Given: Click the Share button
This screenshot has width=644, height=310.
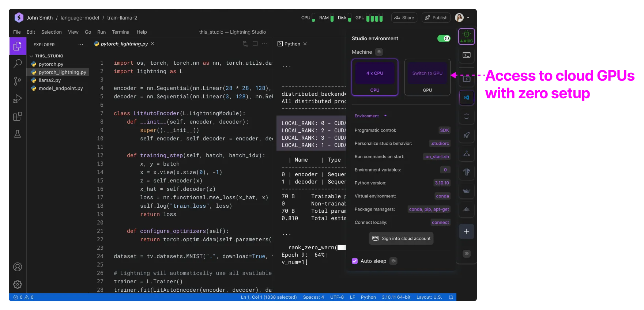Looking at the screenshot, I should 404,18.
